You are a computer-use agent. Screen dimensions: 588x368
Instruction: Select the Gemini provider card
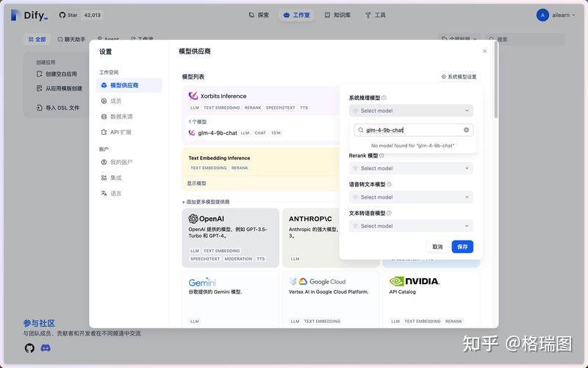coord(230,300)
